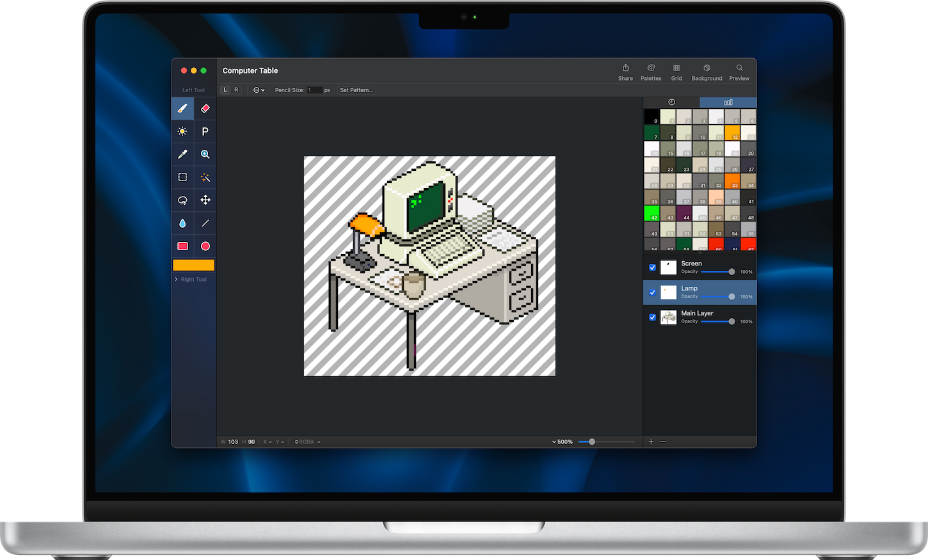This screenshot has height=560, width=928.
Task: Select the Move tool
Action: point(205,200)
